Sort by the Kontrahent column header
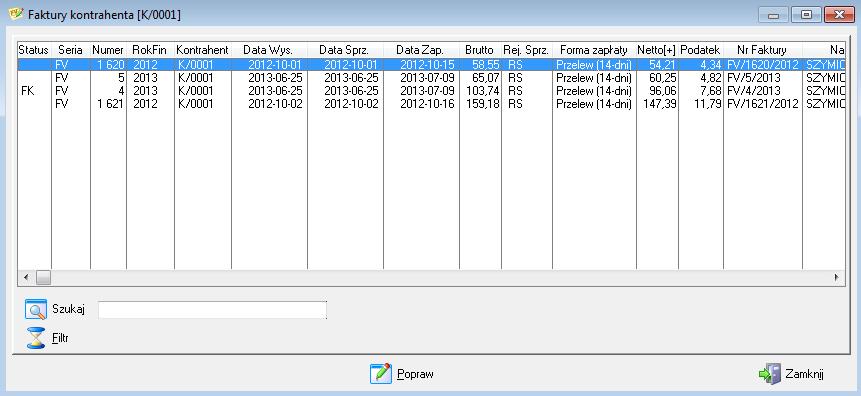The image size is (861, 396). tap(203, 49)
